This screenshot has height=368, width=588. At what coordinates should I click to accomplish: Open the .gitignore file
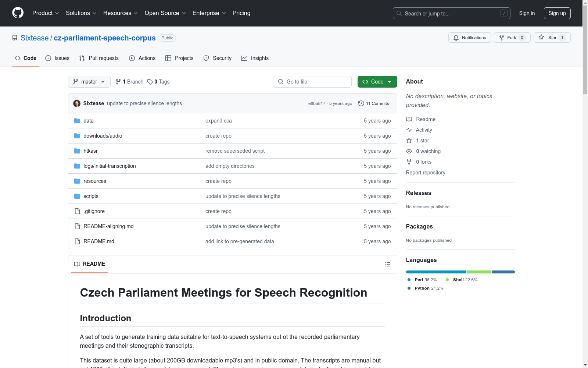pos(94,211)
